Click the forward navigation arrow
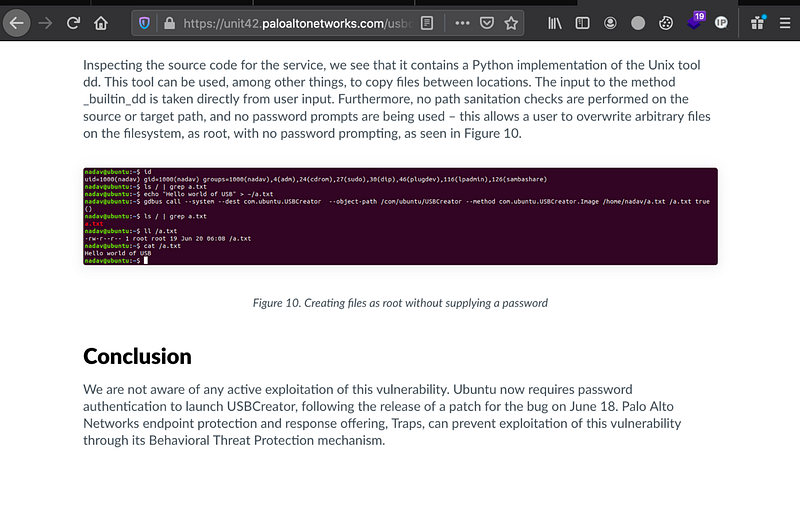The image size is (800, 506). tap(45, 23)
